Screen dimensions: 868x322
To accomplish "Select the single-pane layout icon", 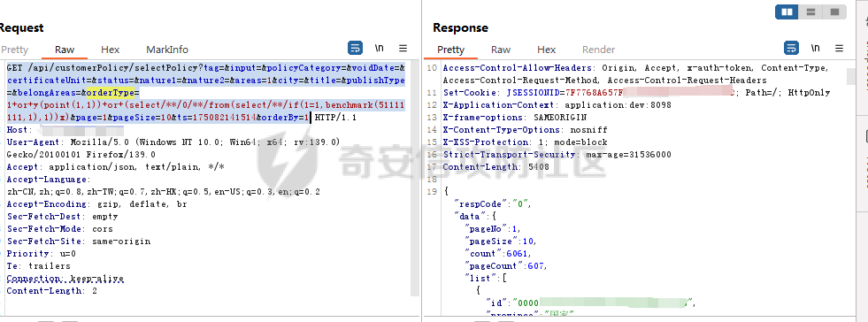I will point(834,11).
